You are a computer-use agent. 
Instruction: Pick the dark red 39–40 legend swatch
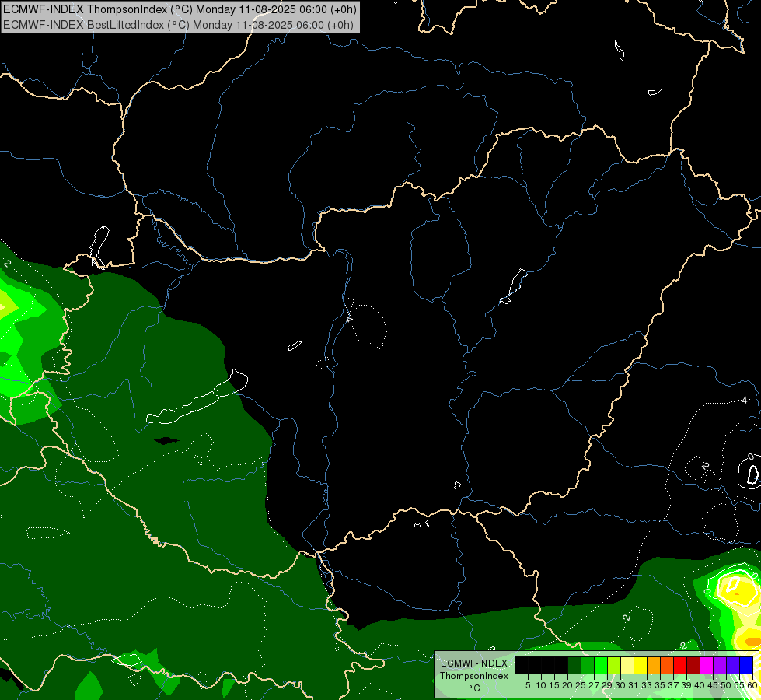693,665
